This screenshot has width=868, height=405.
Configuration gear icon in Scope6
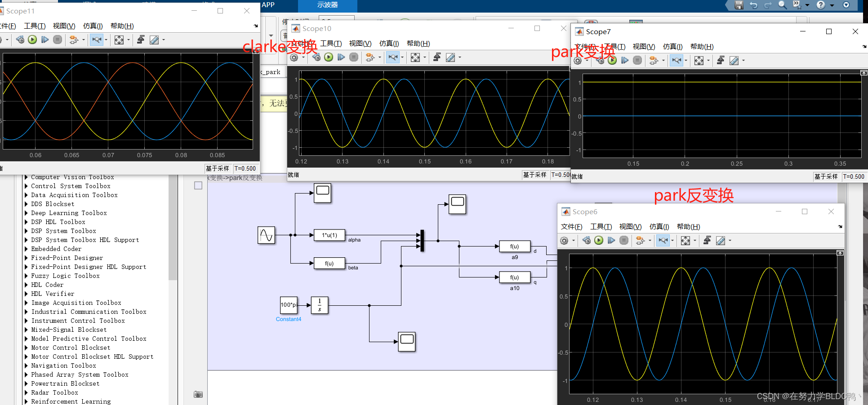click(564, 241)
